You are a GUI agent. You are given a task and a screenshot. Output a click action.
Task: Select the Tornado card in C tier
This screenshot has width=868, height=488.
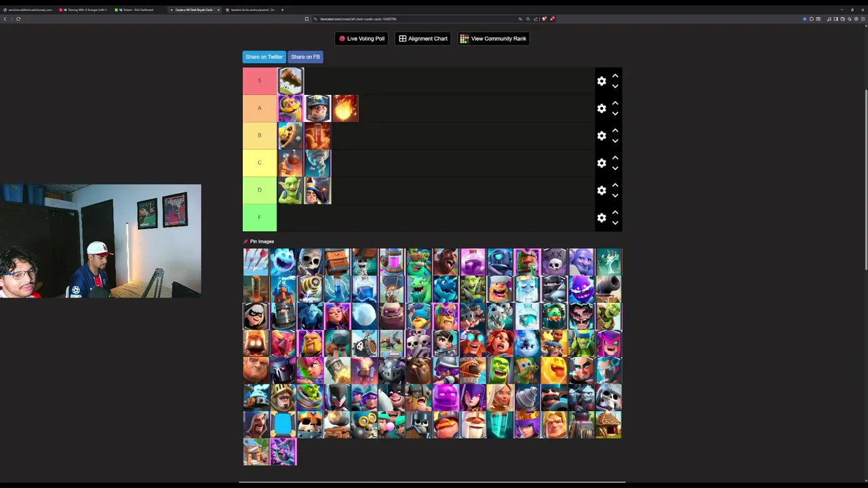(317, 163)
